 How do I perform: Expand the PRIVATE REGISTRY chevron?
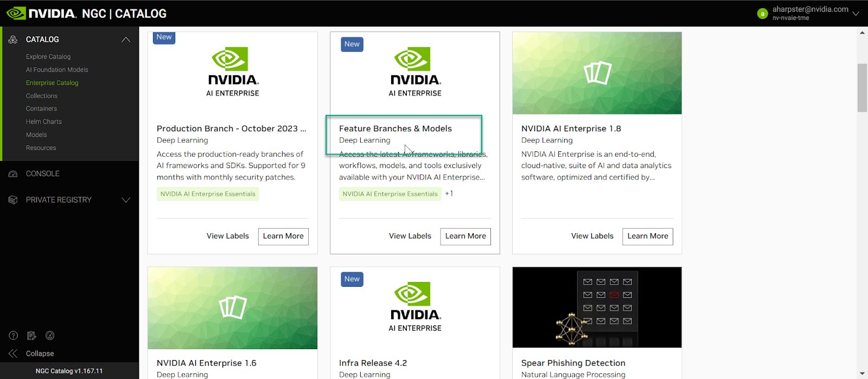click(126, 200)
